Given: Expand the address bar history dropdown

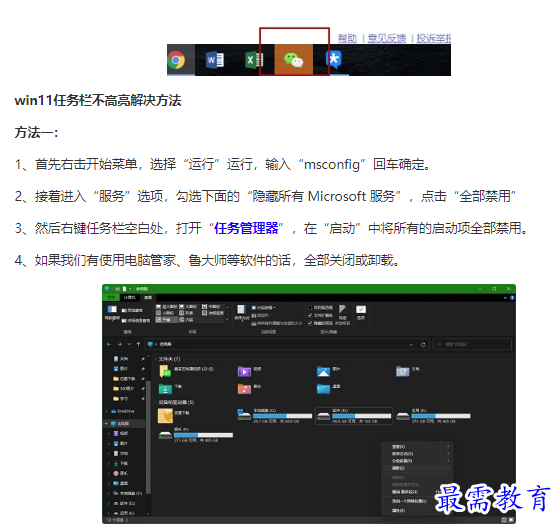Looking at the screenshot, I should click(x=411, y=345).
